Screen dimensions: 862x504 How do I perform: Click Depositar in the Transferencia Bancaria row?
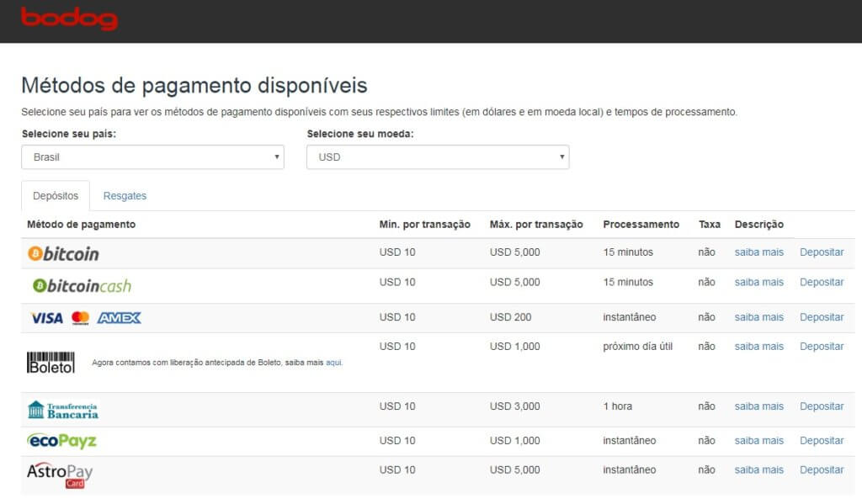tap(822, 406)
